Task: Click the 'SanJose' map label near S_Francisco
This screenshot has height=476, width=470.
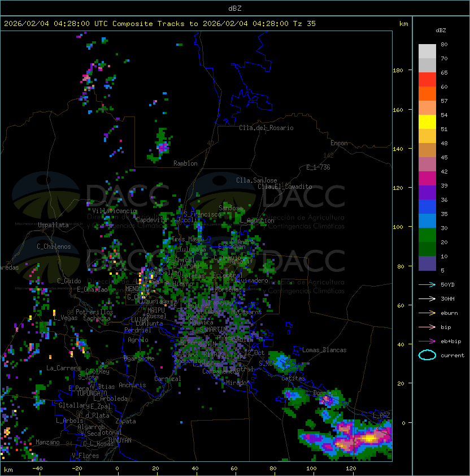Action: (x=230, y=208)
